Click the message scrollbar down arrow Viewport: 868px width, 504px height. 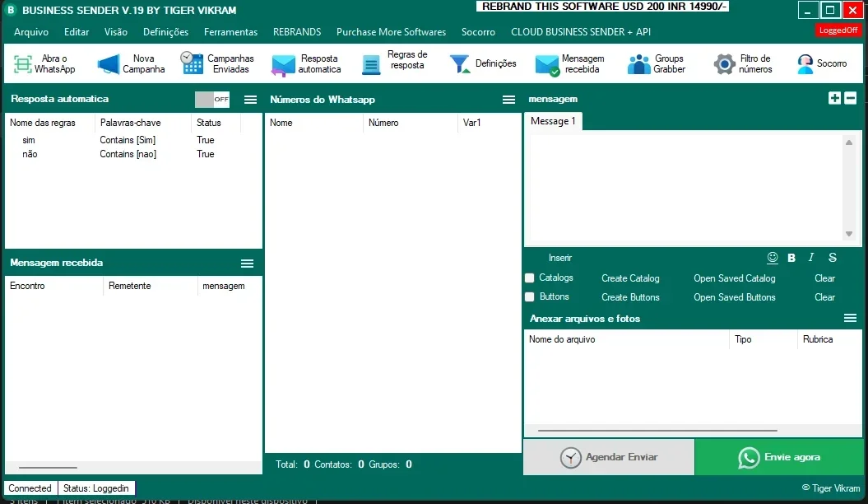pos(848,234)
